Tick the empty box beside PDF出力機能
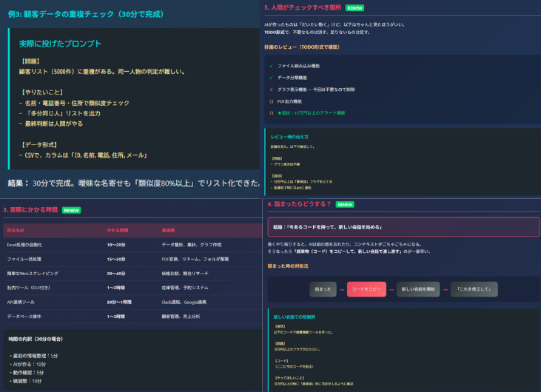The width and height of the screenshot is (541, 392). pyautogui.click(x=271, y=101)
